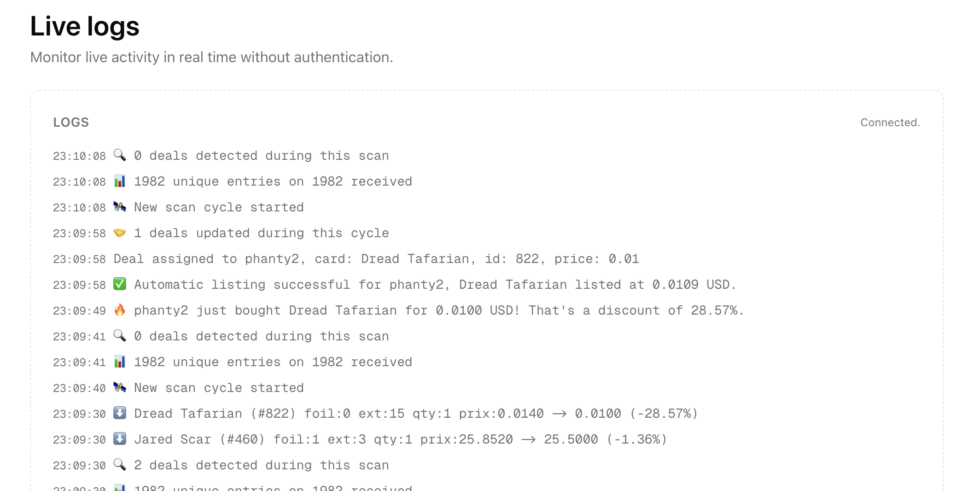Image resolution: width=980 pixels, height=491 pixels.
Task: Click the Live logs page heading
Action: tap(85, 26)
